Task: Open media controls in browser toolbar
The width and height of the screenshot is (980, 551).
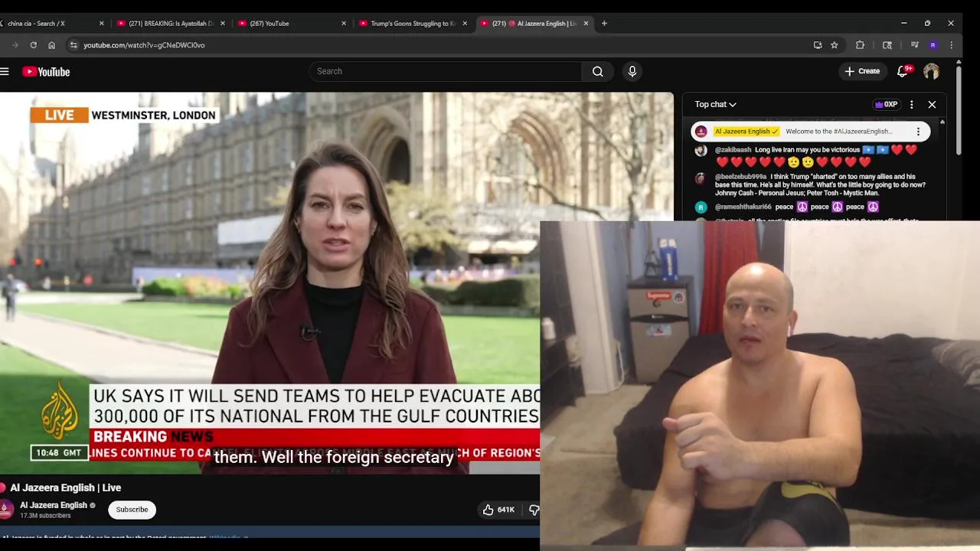Action: pyautogui.click(x=914, y=45)
